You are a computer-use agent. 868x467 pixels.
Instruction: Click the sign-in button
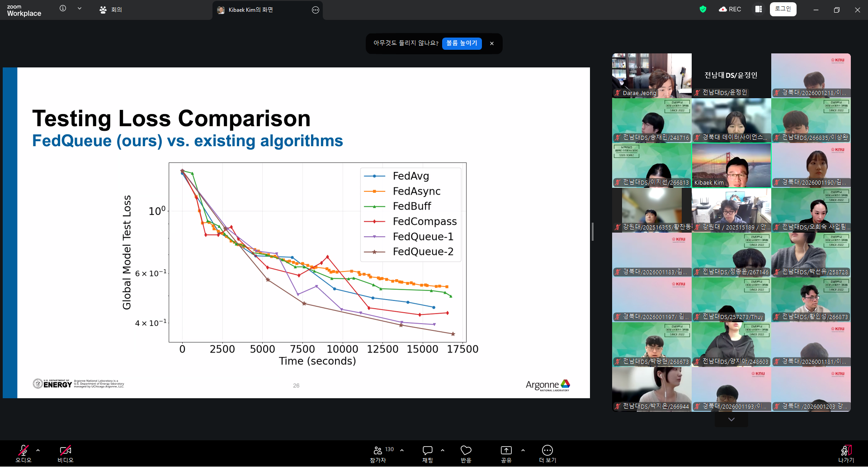click(783, 9)
